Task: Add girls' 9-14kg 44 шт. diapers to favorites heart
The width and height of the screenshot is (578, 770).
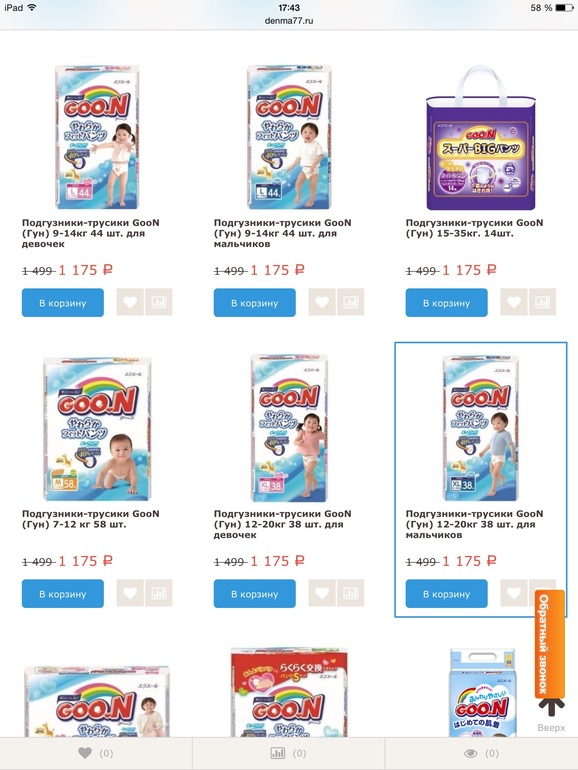Action: (x=130, y=302)
